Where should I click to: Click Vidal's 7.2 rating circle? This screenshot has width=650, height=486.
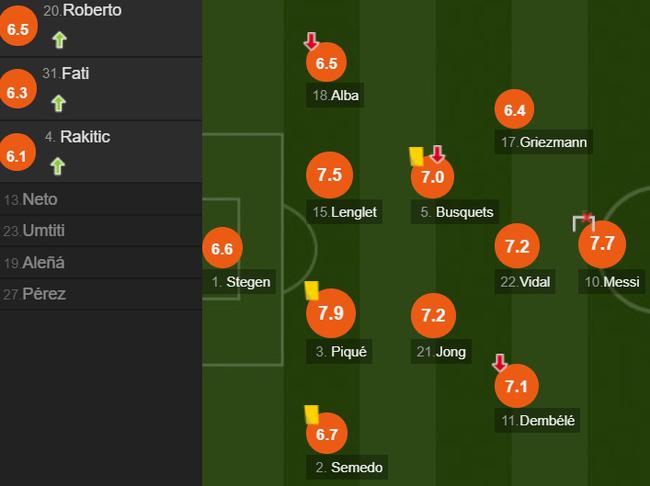pyautogui.click(x=516, y=246)
